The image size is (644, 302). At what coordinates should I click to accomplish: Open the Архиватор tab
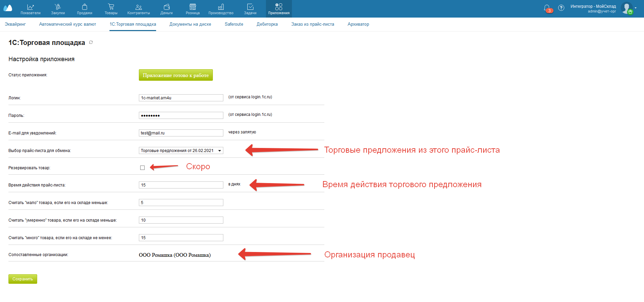point(358,24)
